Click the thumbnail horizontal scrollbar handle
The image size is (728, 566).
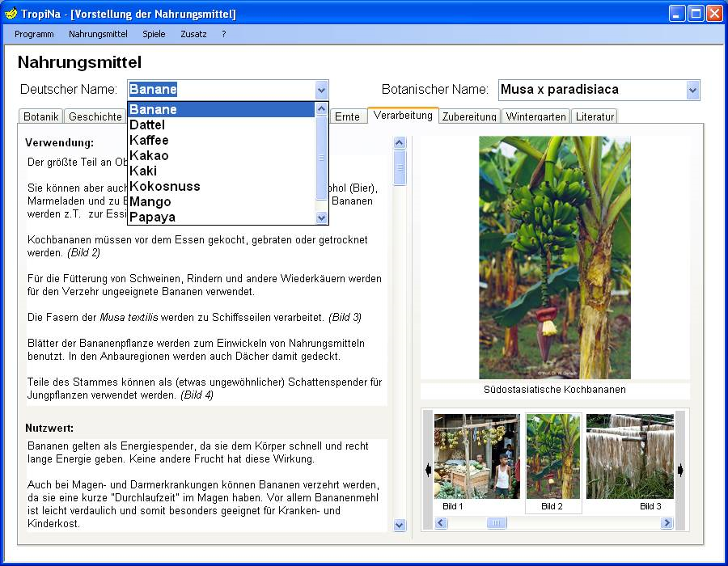[x=497, y=523]
